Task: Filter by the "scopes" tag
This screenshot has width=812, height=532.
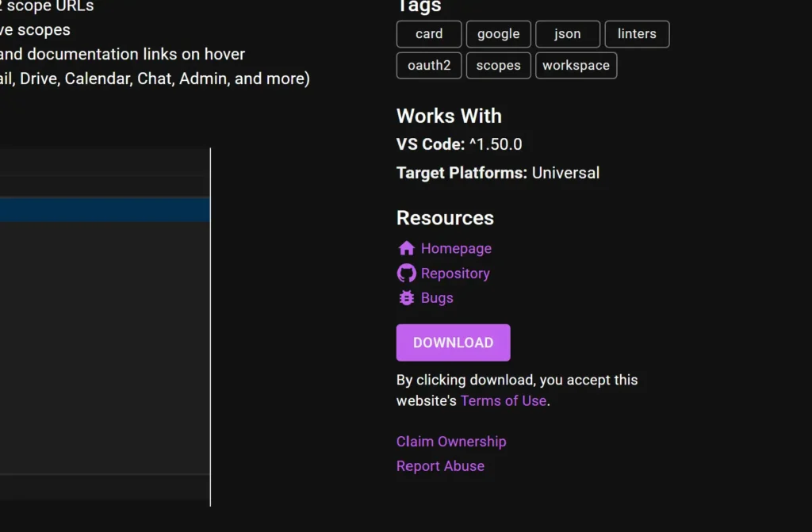Action: click(498, 66)
